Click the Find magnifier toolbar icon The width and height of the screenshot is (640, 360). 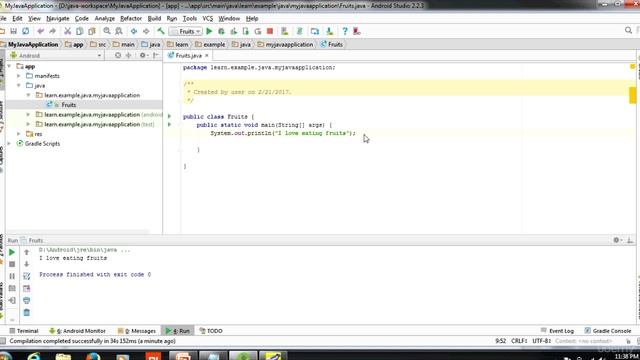coord(107,31)
